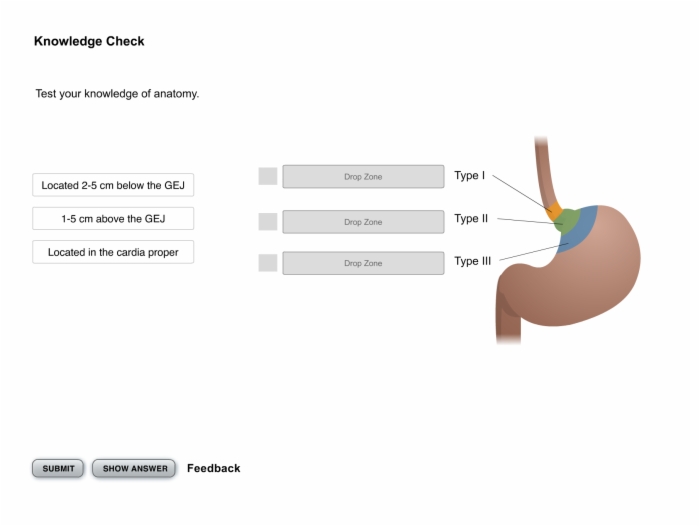Viewport: 700px width, 526px height.
Task: Click the Knowledge Check heading
Action: click(89, 41)
